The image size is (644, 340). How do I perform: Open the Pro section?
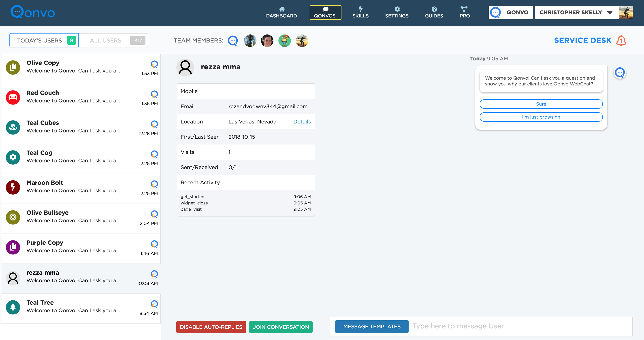[x=465, y=13]
